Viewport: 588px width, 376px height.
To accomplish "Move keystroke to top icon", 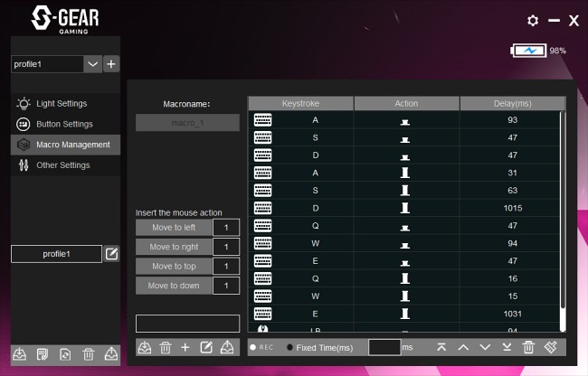I will tap(441, 348).
